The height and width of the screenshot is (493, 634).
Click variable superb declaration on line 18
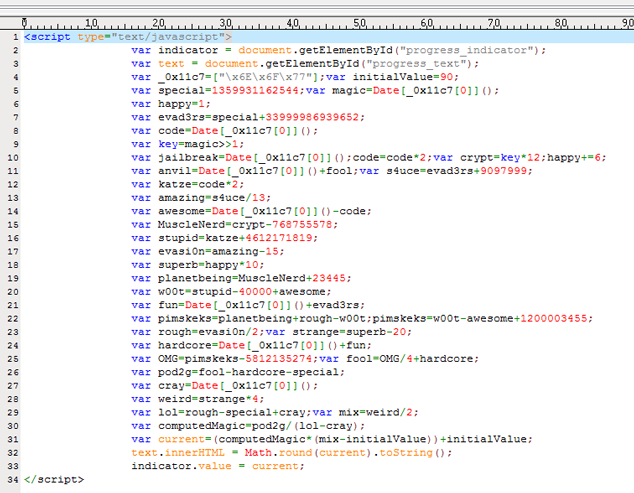tap(178, 265)
